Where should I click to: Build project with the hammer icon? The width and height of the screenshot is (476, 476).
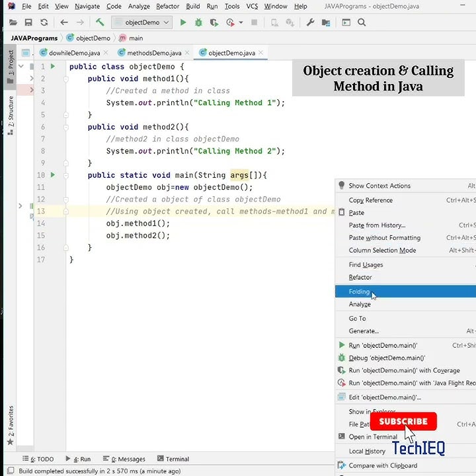pos(100,22)
